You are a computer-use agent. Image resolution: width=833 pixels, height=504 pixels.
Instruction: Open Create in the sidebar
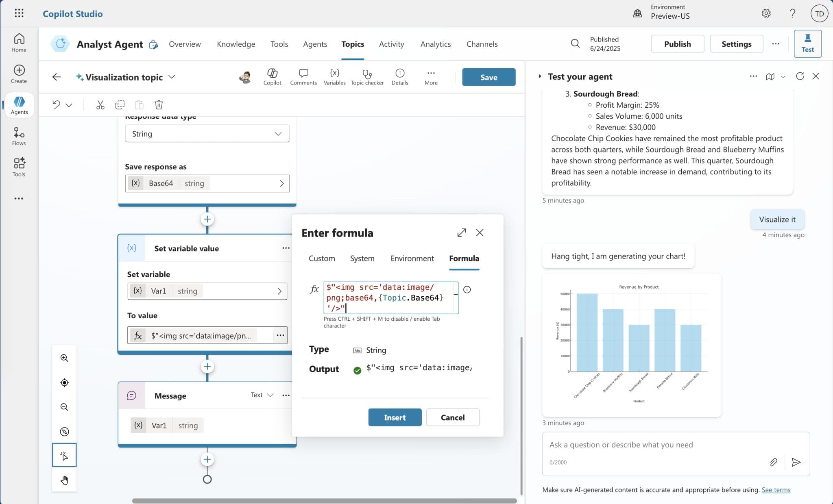tap(19, 74)
